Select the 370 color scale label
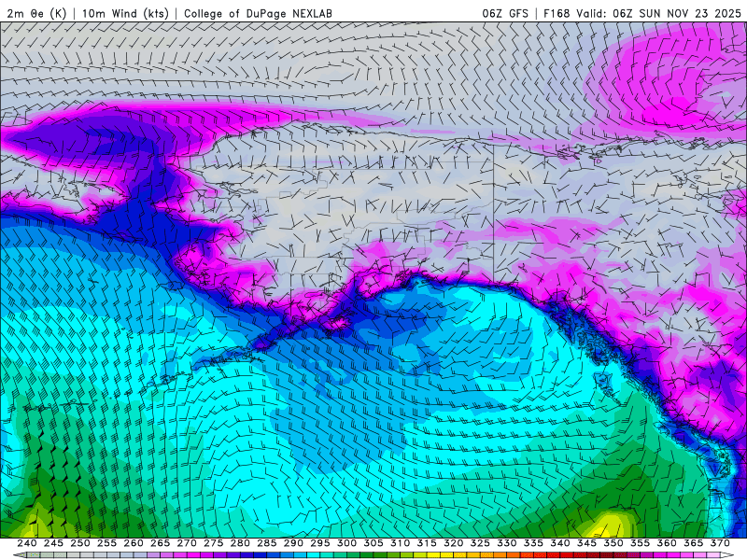Image resolution: width=747 pixels, height=560 pixels. tap(720, 543)
